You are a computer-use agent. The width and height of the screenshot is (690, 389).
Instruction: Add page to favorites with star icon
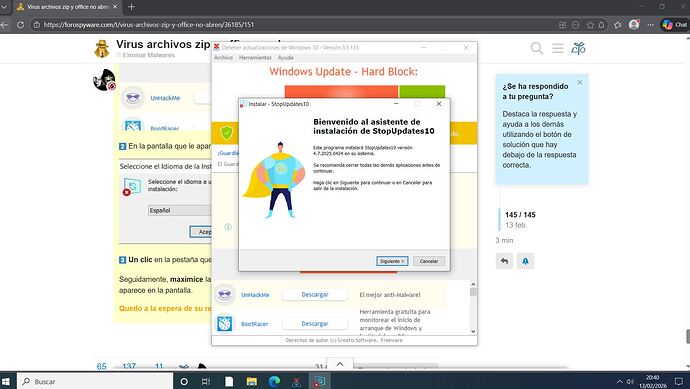coord(591,25)
